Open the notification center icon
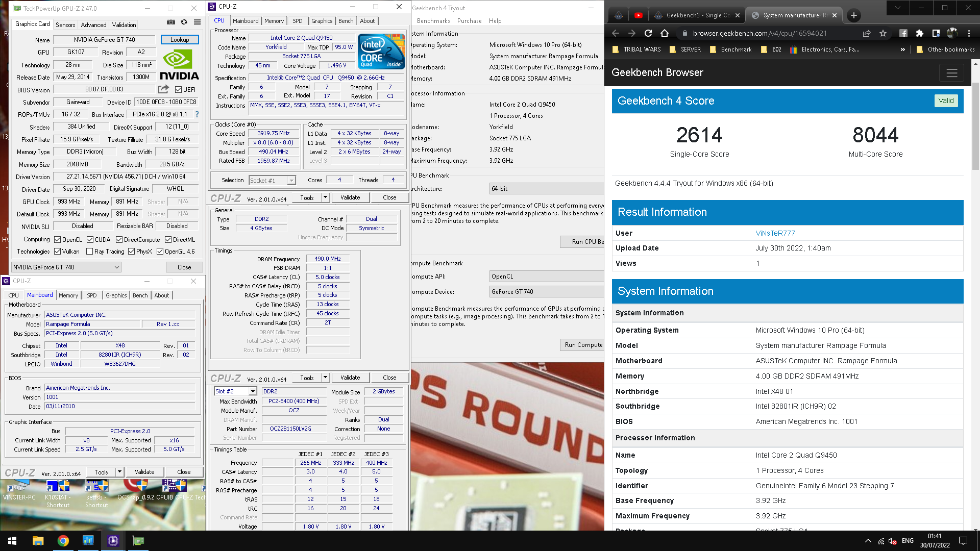980x551 pixels. coord(963,541)
